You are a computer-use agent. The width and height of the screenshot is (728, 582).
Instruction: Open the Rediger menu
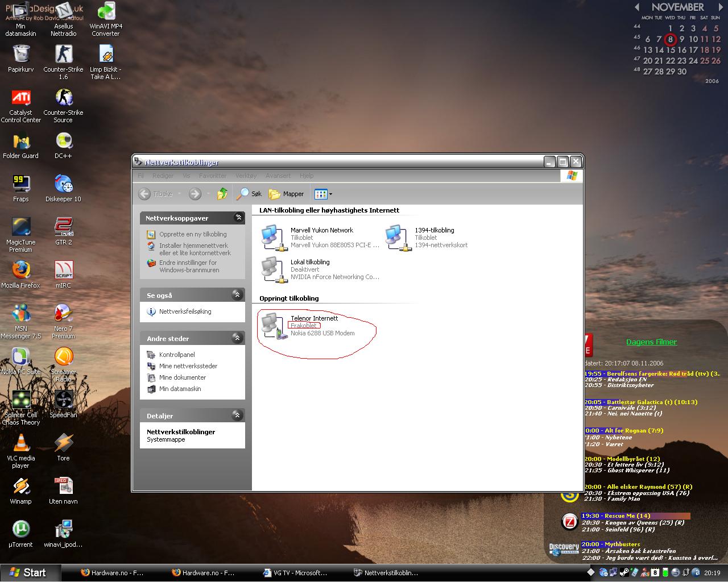point(163,176)
